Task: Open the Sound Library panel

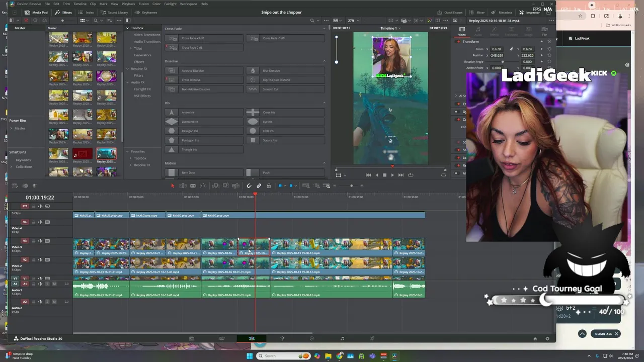Action: (115, 12)
